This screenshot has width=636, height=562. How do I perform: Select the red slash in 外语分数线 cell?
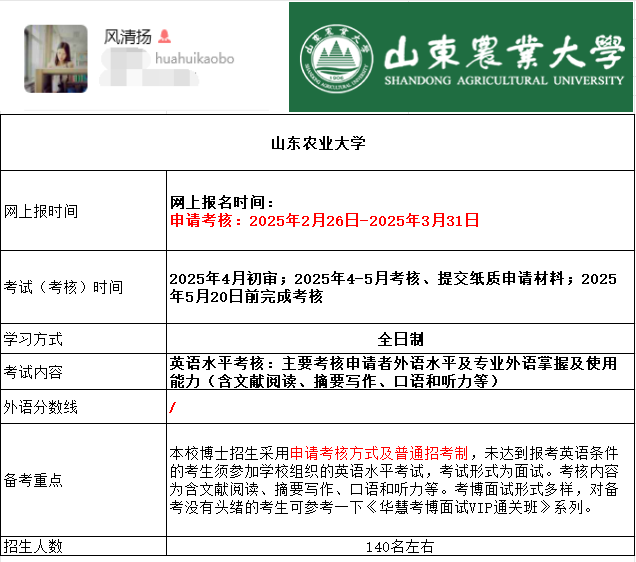173,407
